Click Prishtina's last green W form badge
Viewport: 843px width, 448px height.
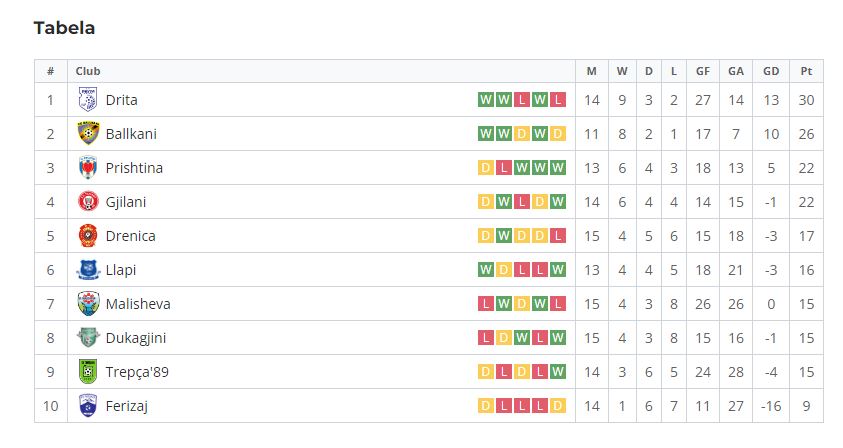point(558,167)
